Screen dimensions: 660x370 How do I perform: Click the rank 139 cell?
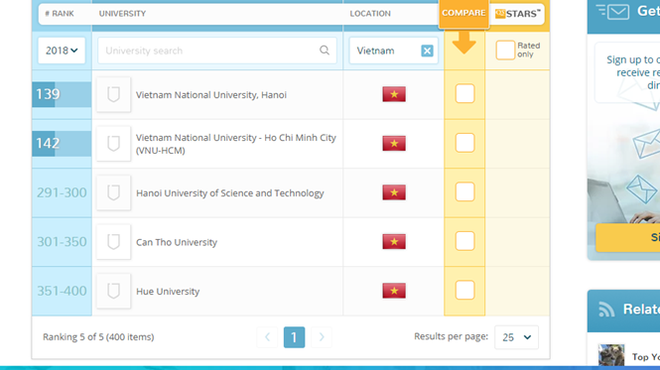[x=61, y=94]
